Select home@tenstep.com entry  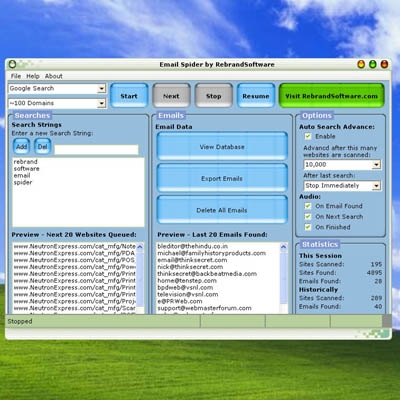click(x=187, y=281)
